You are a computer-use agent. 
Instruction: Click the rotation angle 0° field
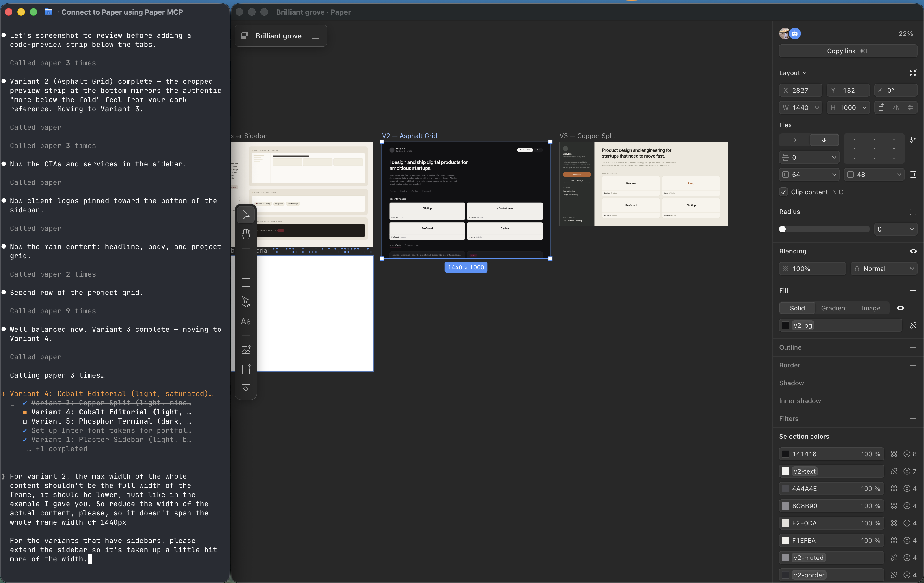(x=896, y=91)
